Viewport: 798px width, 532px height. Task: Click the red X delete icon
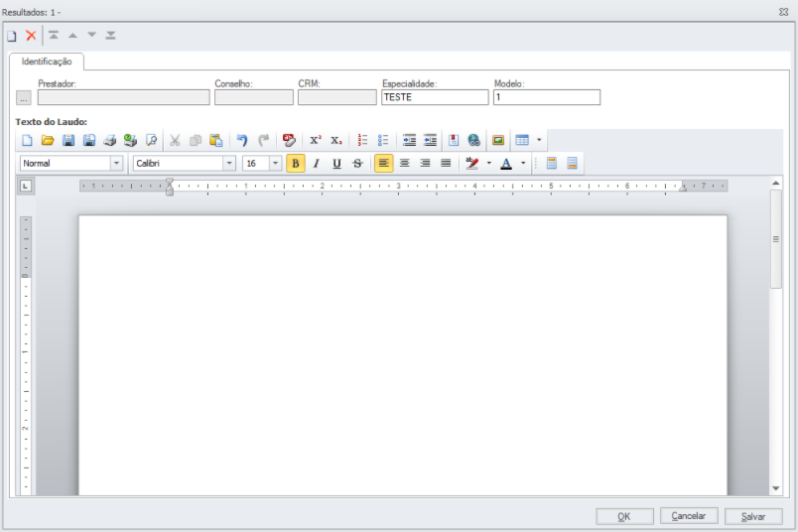tap(31, 35)
